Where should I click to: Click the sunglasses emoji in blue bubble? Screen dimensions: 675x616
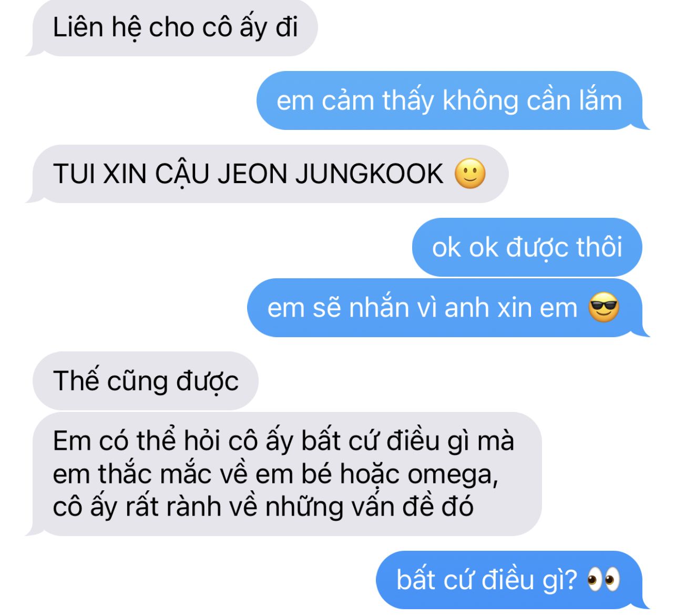(x=604, y=308)
